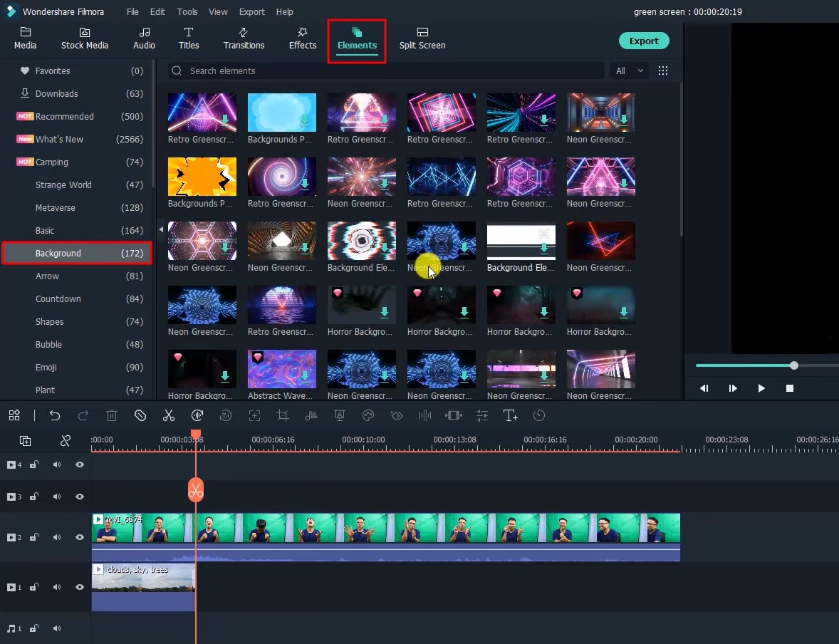The width and height of the screenshot is (839, 644).
Task: Open the File menu
Action: 132,12
